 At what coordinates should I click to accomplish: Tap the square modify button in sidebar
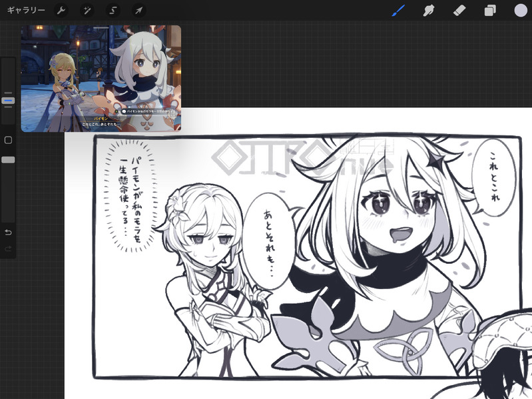click(x=8, y=140)
